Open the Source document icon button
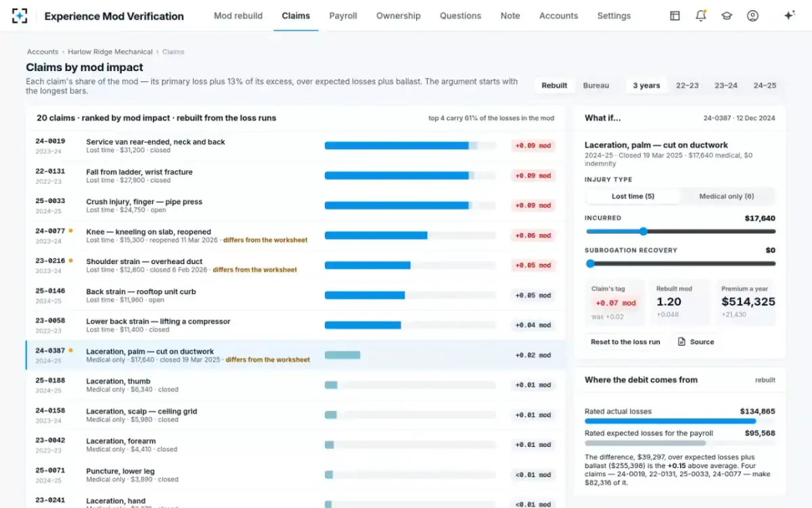Image resolution: width=812 pixels, height=508 pixels. (696, 342)
